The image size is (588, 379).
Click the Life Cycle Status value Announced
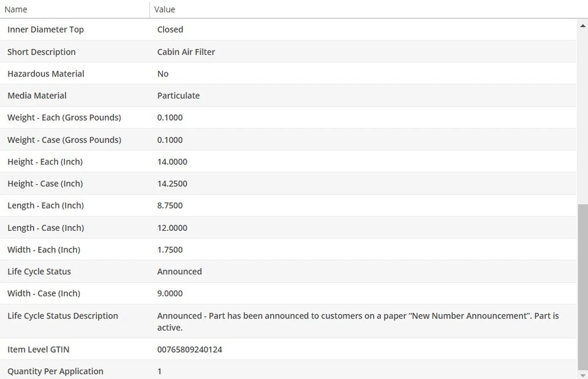179,272
